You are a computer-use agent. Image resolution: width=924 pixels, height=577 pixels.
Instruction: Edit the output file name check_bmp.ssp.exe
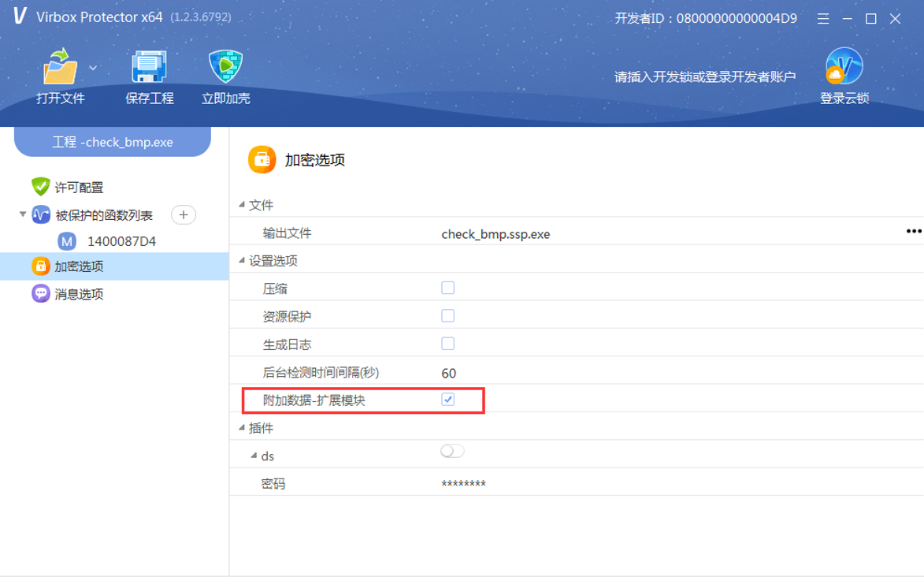[495, 234]
